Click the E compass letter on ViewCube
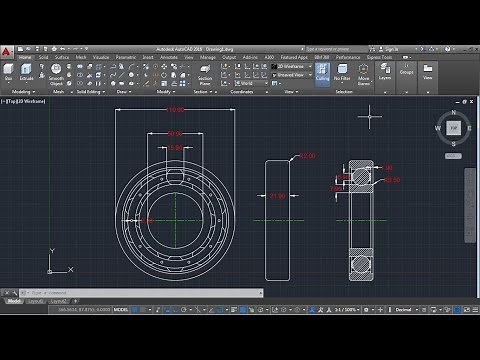This screenshot has width=480, height=360. tap(469, 128)
